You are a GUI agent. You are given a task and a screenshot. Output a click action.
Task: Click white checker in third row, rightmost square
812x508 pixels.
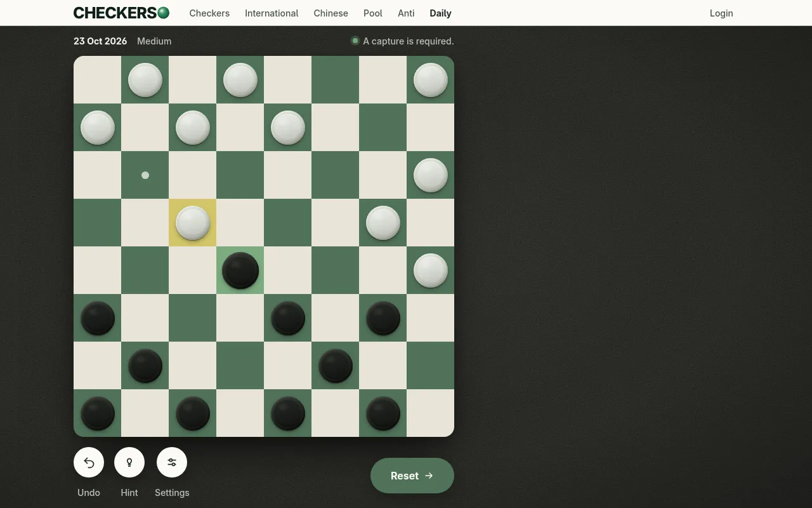coord(431,175)
